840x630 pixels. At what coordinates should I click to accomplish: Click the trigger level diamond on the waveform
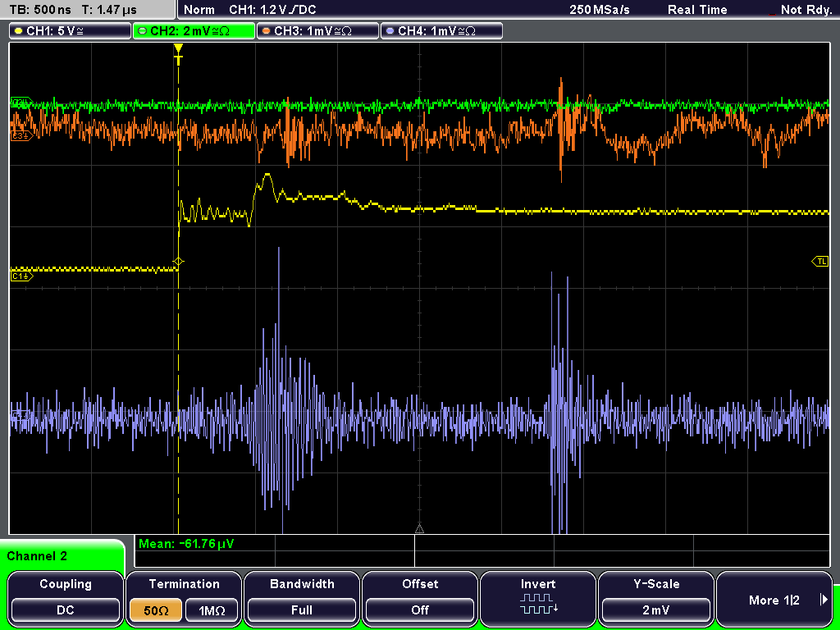click(178, 262)
